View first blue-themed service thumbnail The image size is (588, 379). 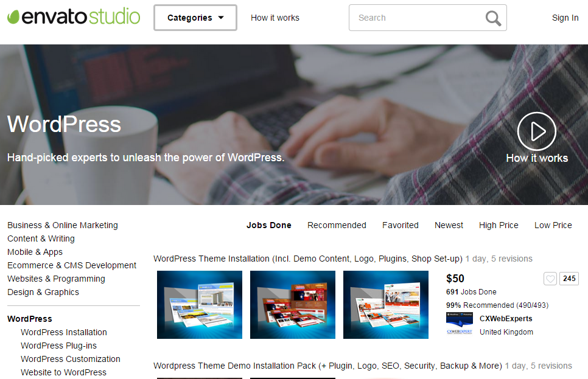tap(200, 305)
